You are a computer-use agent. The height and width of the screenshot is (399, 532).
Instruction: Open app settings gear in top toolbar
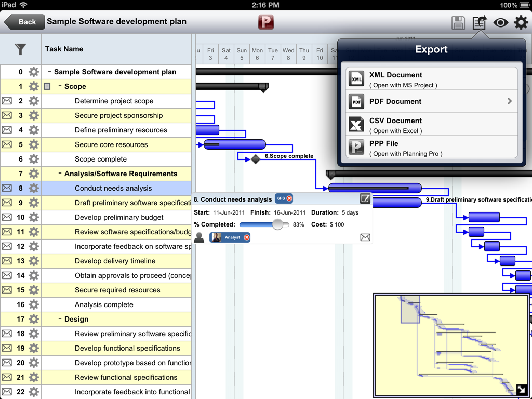click(x=521, y=23)
